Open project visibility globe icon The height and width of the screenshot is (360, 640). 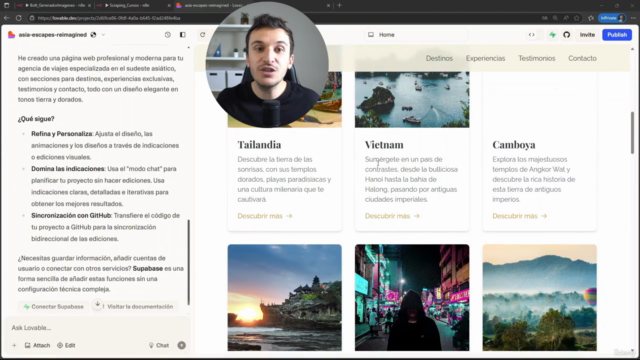tap(93, 35)
